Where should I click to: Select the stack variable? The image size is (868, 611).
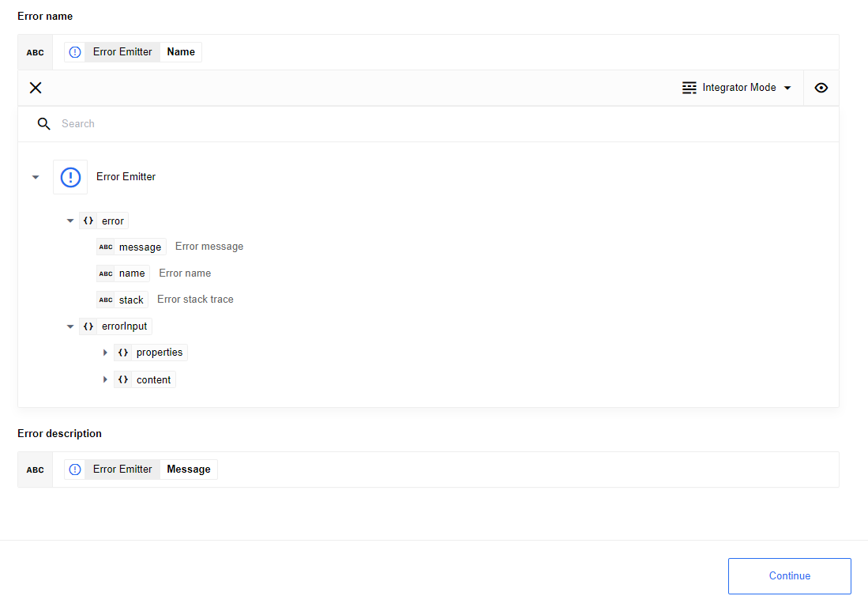click(x=122, y=300)
